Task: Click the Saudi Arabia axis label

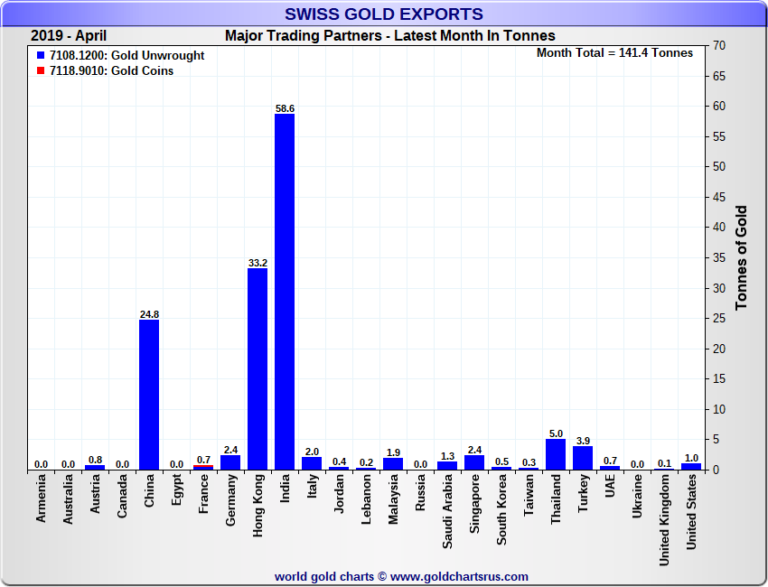Action: click(x=447, y=510)
